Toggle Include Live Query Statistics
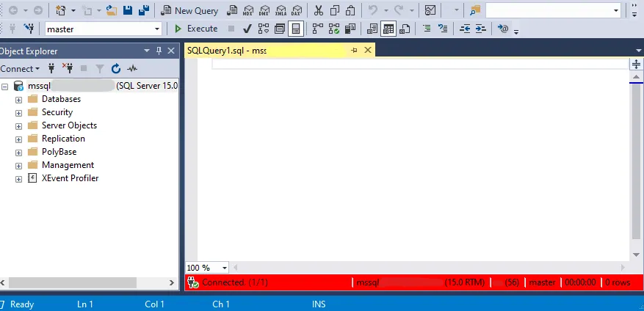The image size is (644, 311). tap(334, 29)
